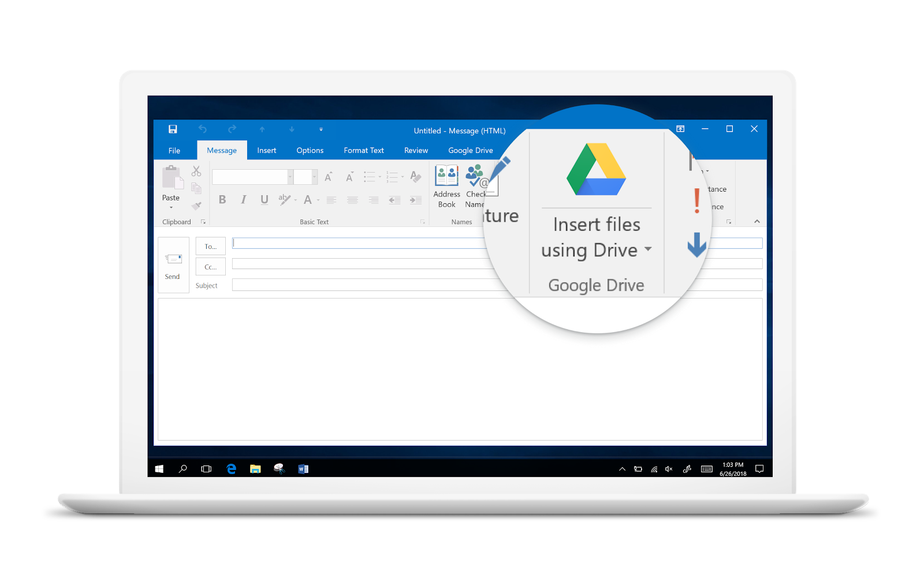This screenshot has width=924, height=563.
Task: Open Customize Quick Access Toolbar dropdown
Action: pos(321,129)
